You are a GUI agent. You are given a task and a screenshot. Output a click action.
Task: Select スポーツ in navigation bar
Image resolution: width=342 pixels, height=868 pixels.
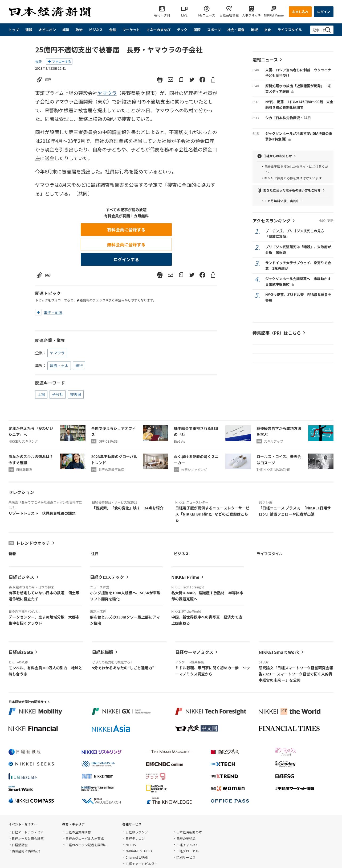tap(214, 30)
